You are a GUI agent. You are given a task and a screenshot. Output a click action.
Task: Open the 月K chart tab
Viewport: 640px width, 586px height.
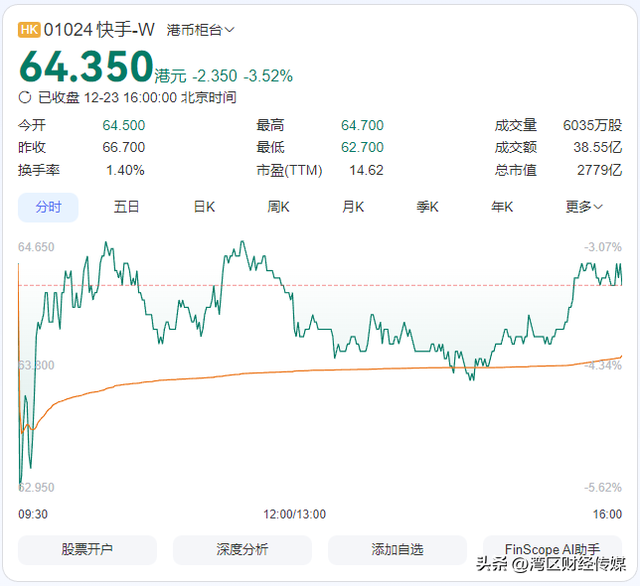353,207
